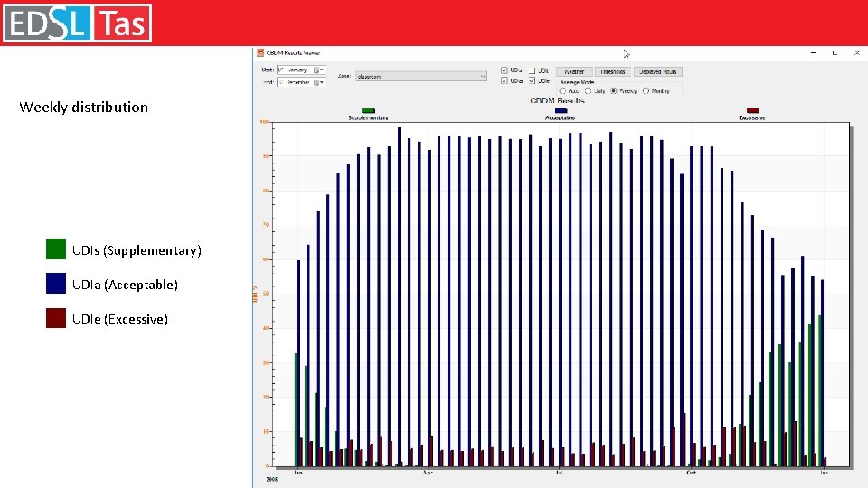Toggle the UDIa checkbox

[x=505, y=80]
